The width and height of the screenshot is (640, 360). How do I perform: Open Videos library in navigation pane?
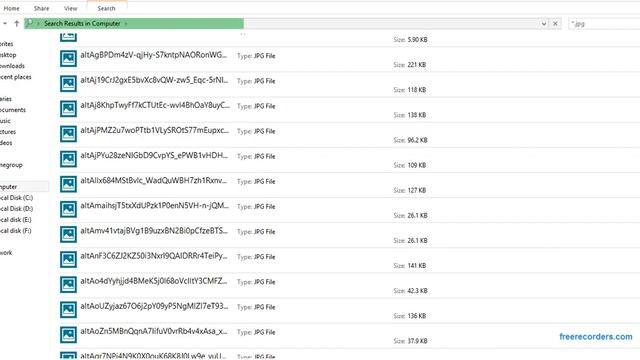pyautogui.click(x=6, y=143)
